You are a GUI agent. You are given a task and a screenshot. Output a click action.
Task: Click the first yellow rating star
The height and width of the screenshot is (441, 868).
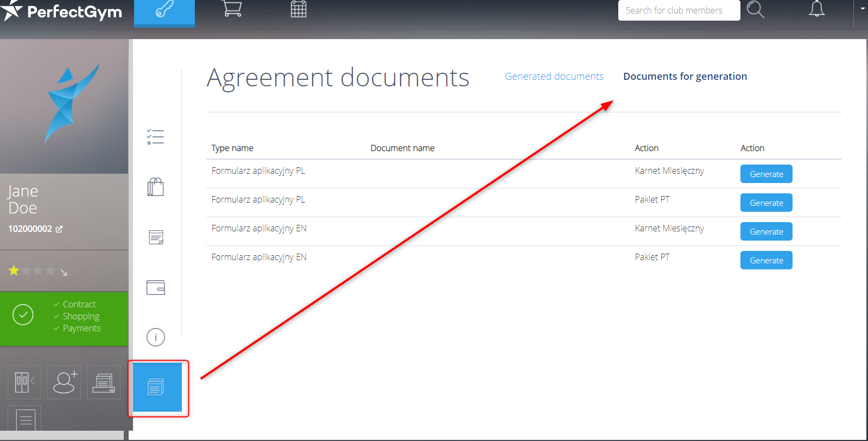point(14,270)
